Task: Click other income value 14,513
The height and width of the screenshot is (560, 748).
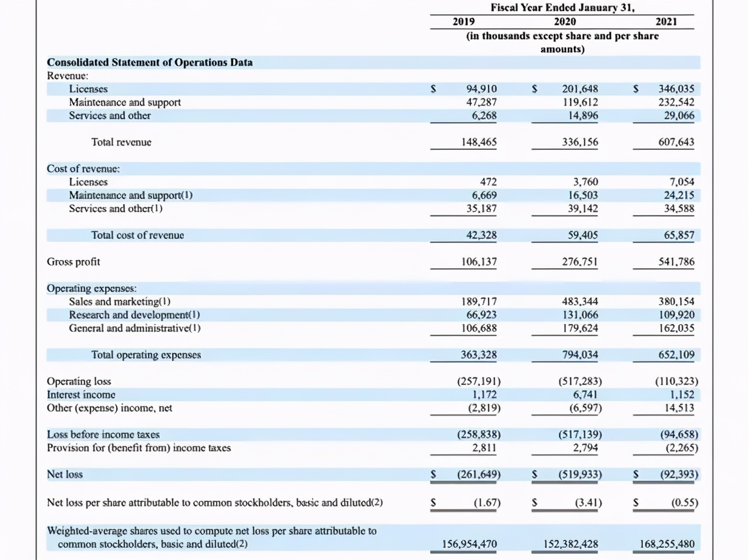Action: [679, 408]
